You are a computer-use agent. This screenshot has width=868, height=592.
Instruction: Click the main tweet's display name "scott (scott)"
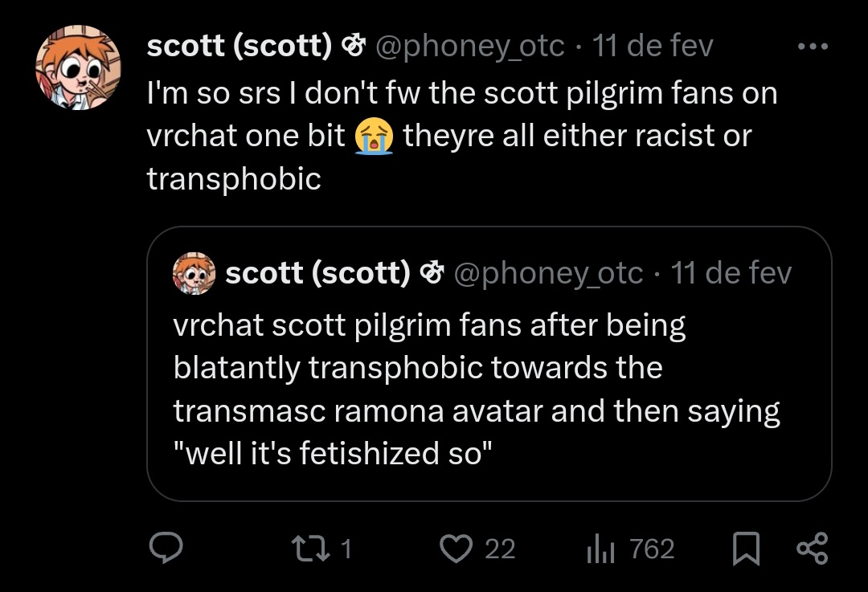point(239,47)
